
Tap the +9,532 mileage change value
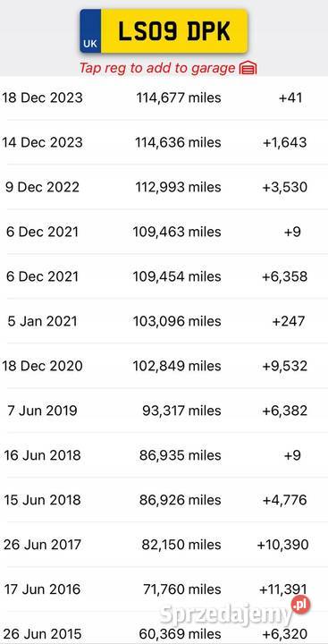pyautogui.click(x=284, y=366)
